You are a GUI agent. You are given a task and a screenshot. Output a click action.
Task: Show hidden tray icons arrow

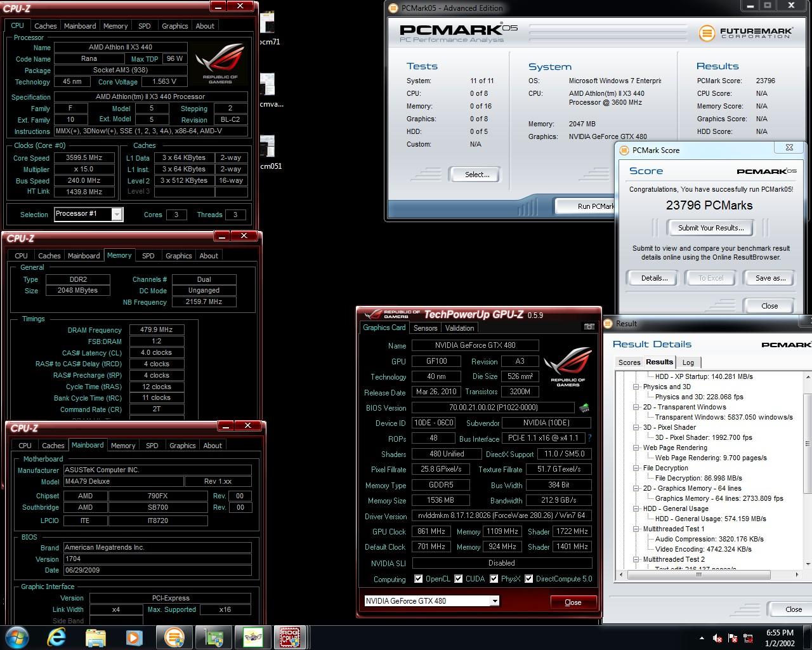pyautogui.click(x=701, y=638)
